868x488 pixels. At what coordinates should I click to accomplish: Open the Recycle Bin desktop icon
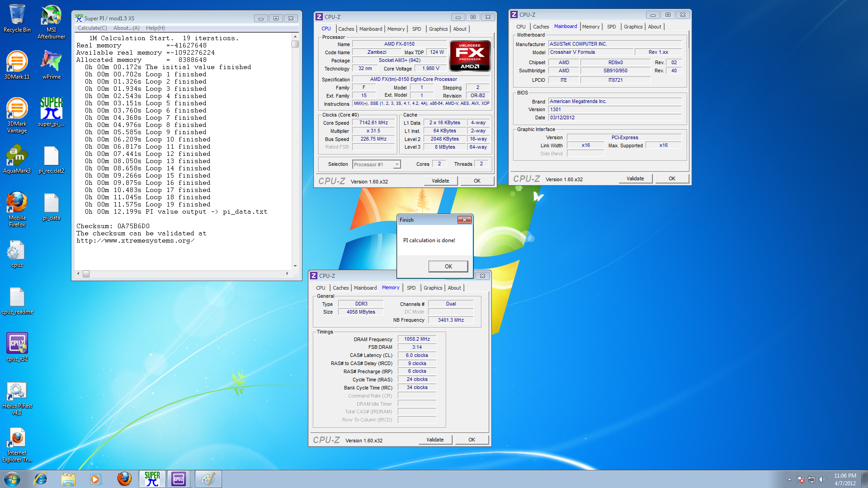pos(17,19)
